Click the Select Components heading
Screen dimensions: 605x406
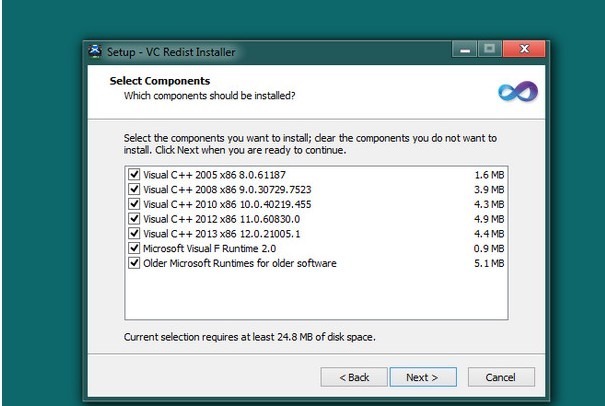pyautogui.click(x=160, y=81)
